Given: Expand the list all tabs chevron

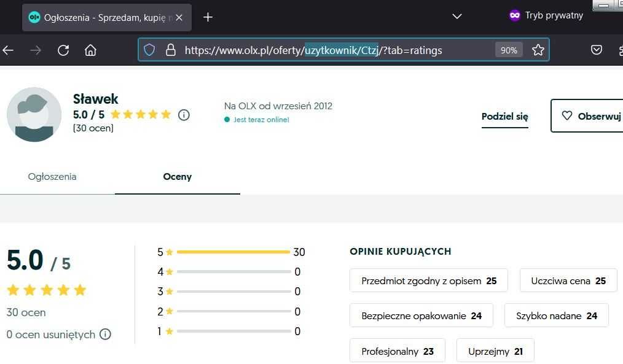Looking at the screenshot, I should pos(457,17).
